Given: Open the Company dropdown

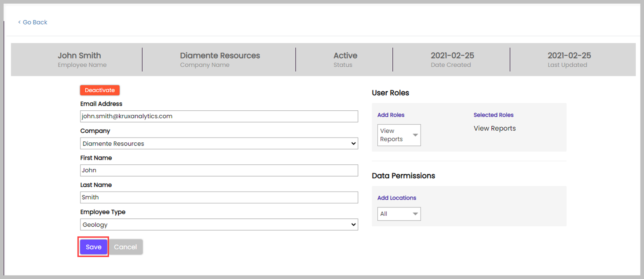Looking at the screenshot, I should (219, 144).
